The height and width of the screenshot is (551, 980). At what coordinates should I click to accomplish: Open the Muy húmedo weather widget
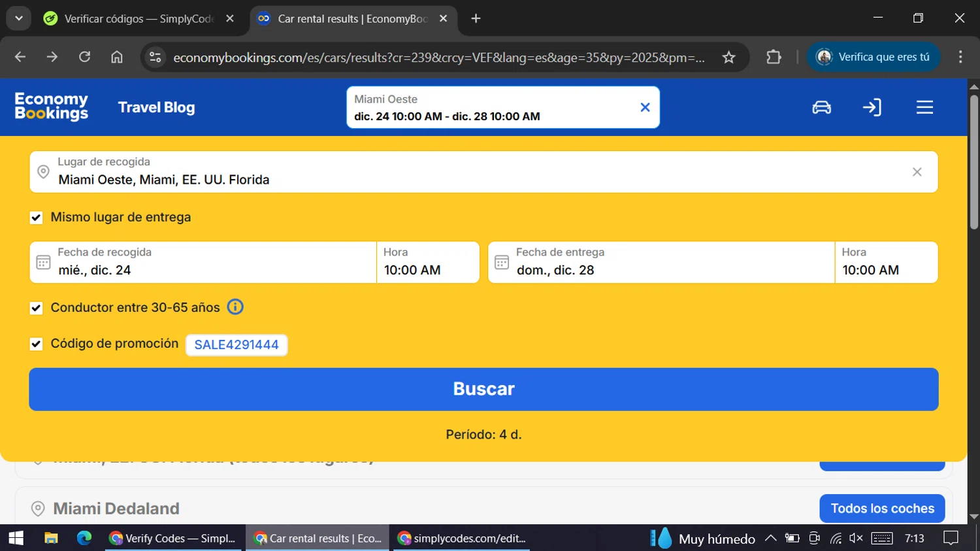(702, 539)
